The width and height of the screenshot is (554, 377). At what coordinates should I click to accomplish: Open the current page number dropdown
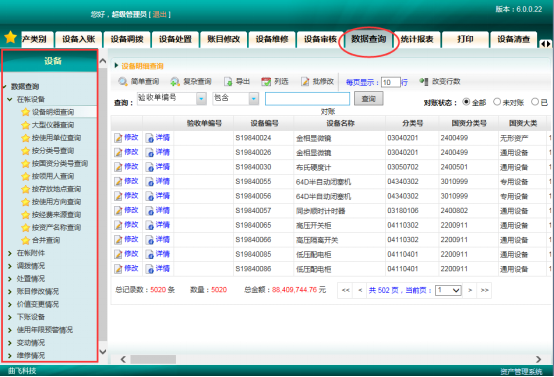(x=448, y=290)
